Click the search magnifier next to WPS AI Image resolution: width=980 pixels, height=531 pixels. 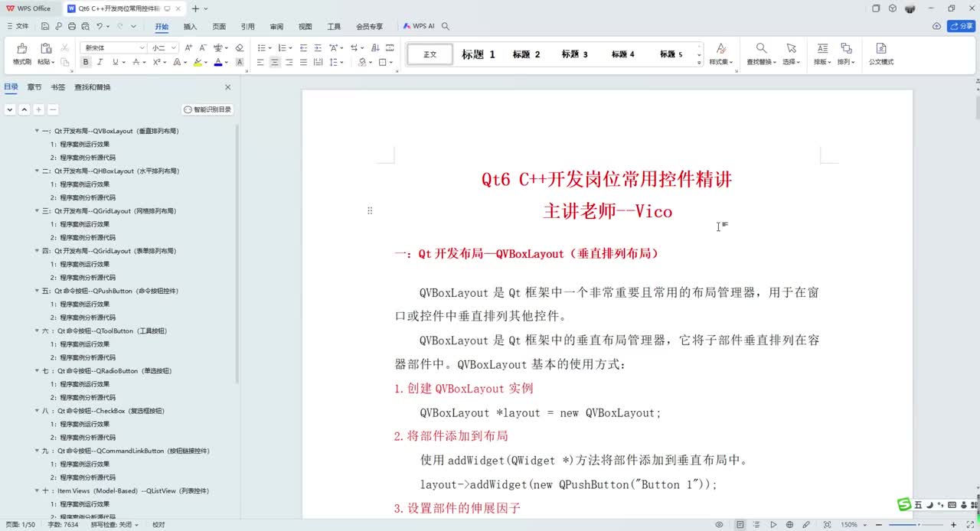pos(446,26)
